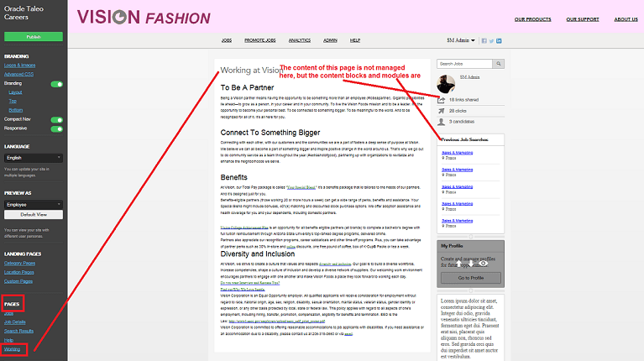This screenshot has width=644, height=361.
Task: Open the Jobs menu
Action: (x=227, y=40)
